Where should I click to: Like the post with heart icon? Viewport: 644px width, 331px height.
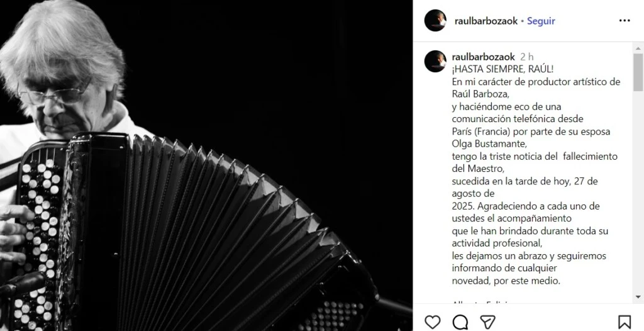coord(432,322)
